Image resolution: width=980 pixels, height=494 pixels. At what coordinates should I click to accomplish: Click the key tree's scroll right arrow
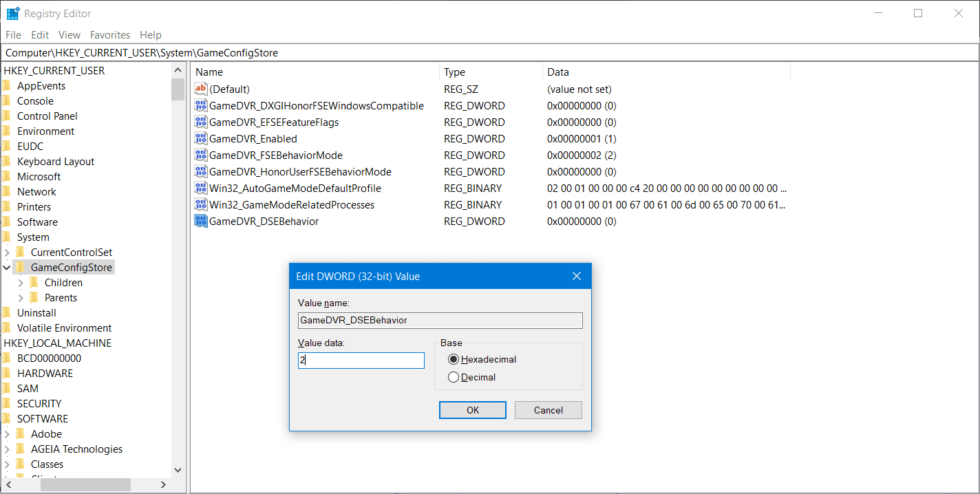(x=164, y=484)
